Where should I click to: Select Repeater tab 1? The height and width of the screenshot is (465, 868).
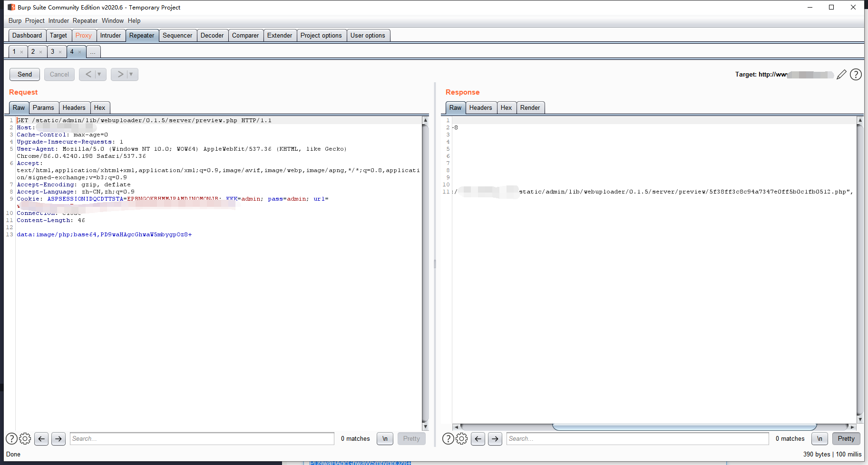click(14, 52)
